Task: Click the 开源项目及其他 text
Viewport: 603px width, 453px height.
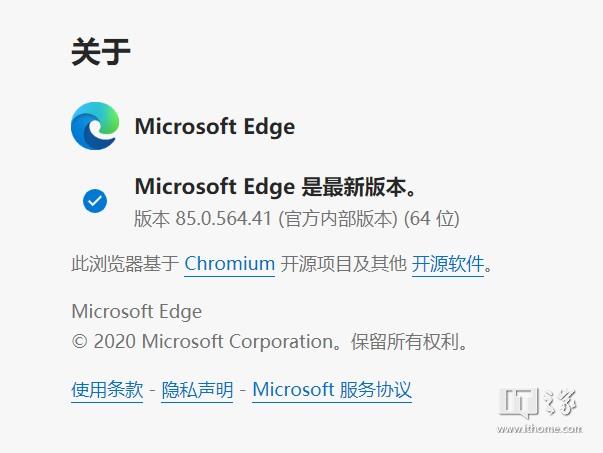Action: [x=344, y=264]
